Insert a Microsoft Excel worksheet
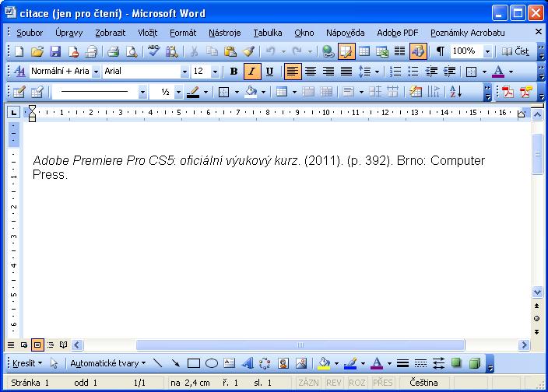Viewport: 548px width, 392px height. pyautogui.click(x=382, y=51)
